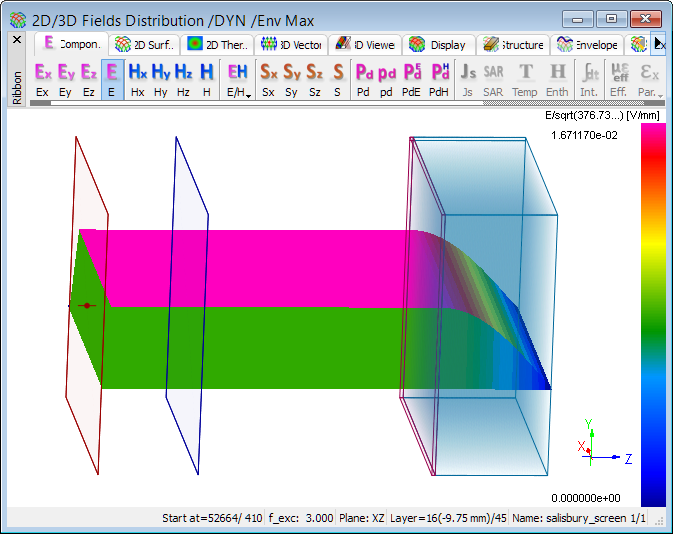673x534 pixels.
Task: Select the Ex field component icon
Action: [x=42, y=79]
